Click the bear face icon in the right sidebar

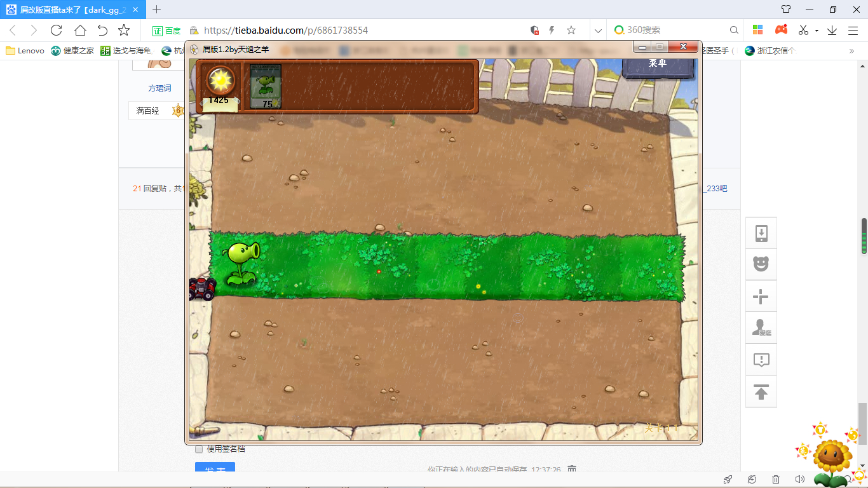[761, 264]
